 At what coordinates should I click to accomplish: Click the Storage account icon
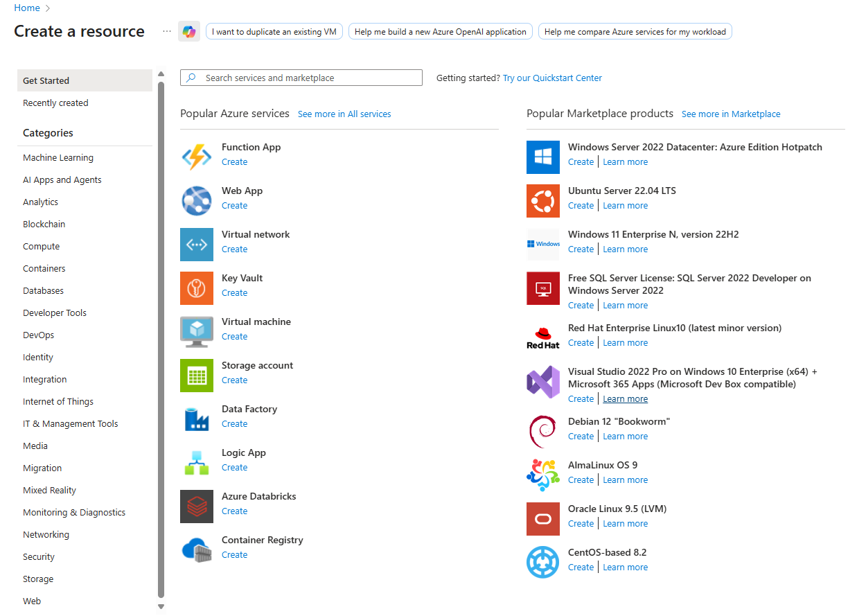click(x=196, y=375)
